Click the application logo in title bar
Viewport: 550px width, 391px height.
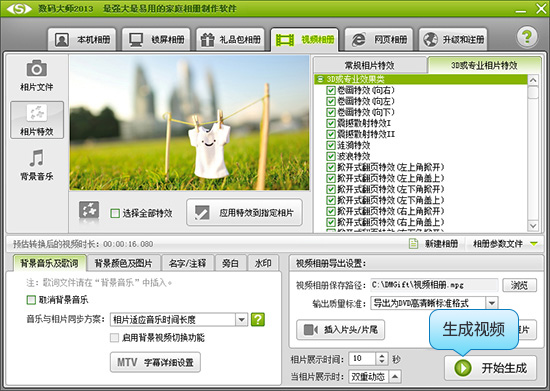(19, 8)
